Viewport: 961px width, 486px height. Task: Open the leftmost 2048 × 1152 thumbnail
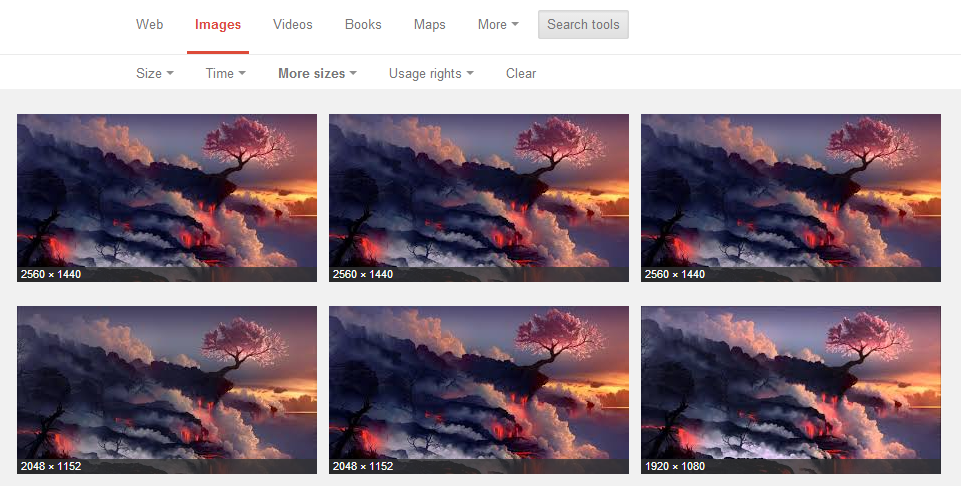167,390
